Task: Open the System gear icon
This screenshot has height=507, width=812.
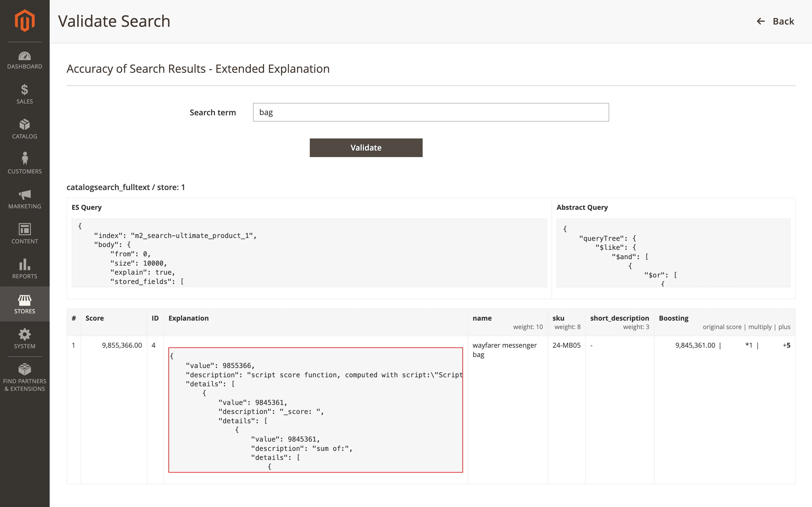Action: (x=25, y=334)
